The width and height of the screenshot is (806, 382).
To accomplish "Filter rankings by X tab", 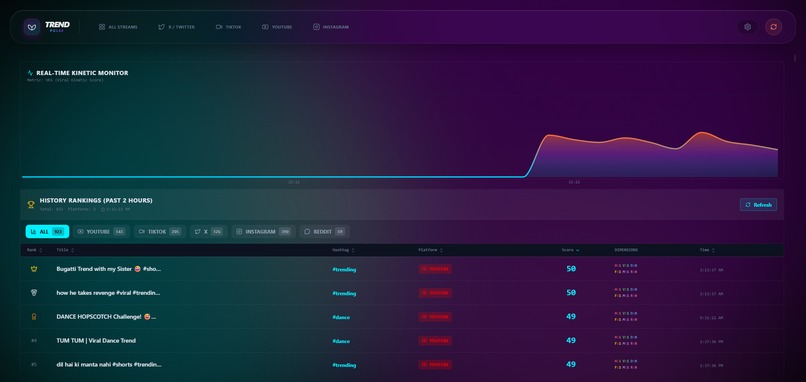I will click(208, 231).
